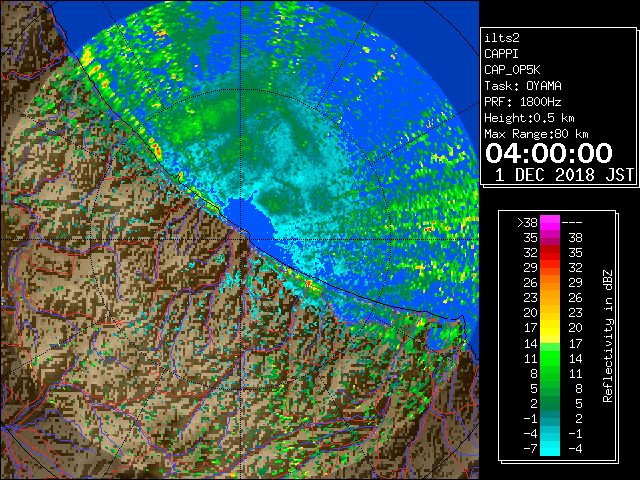Click the '-4' label right of color bar

(575, 448)
